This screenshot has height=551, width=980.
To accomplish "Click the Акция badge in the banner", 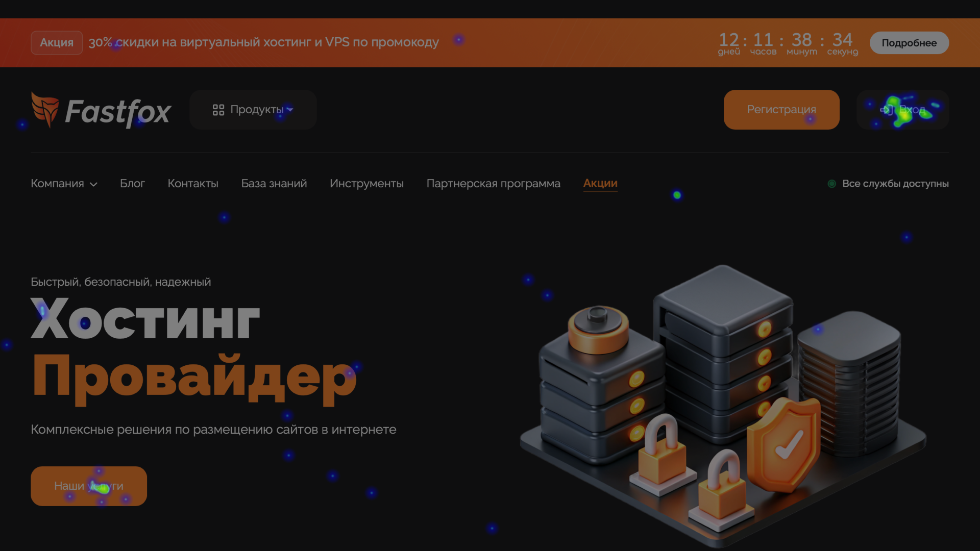I will point(57,43).
